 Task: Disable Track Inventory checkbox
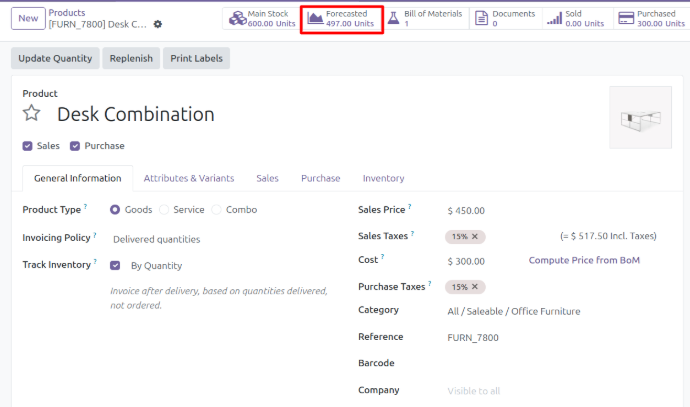(116, 266)
